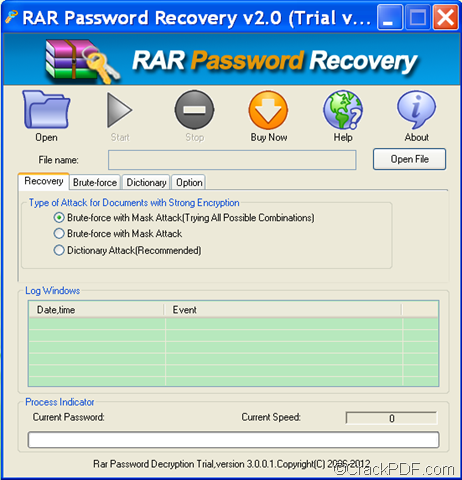Open Help via the globe icon

pyautogui.click(x=343, y=110)
